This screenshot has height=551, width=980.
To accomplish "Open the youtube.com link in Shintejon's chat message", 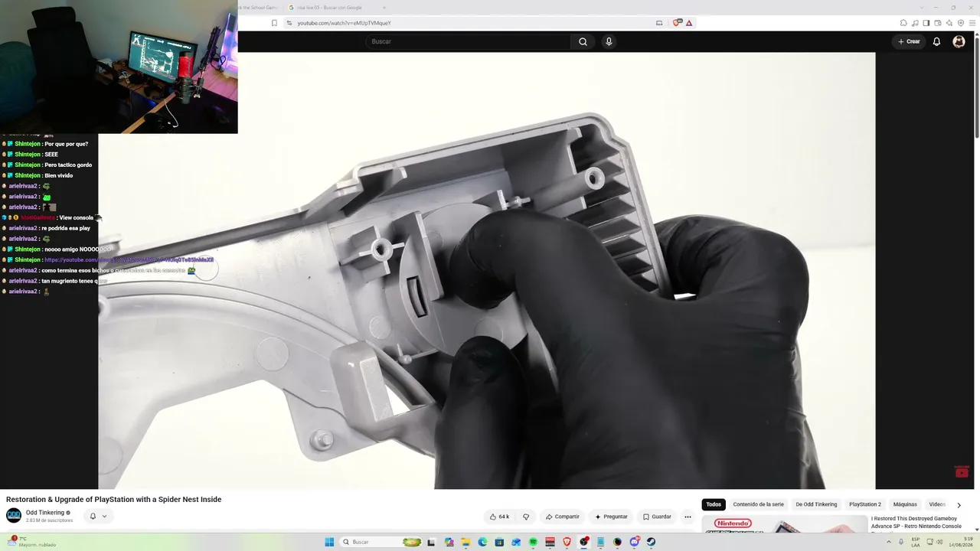I will 129,259.
